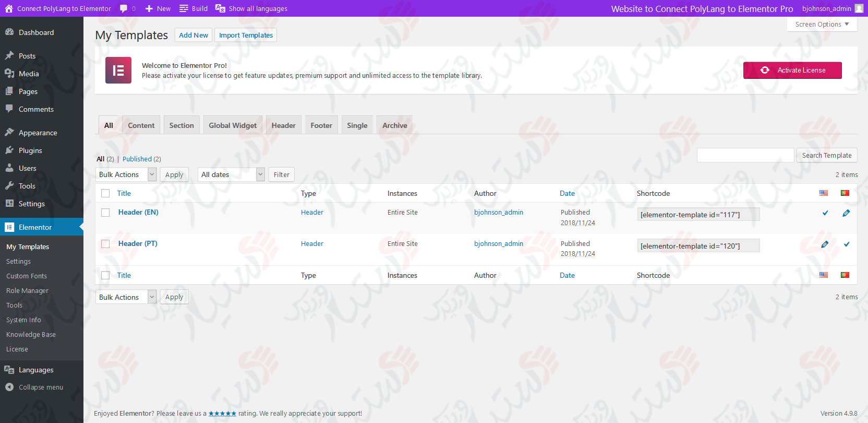Image resolution: width=868 pixels, height=423 pixels.
Task: Tick select-all checkbox in table footer
Action: (x=105, y=275)
